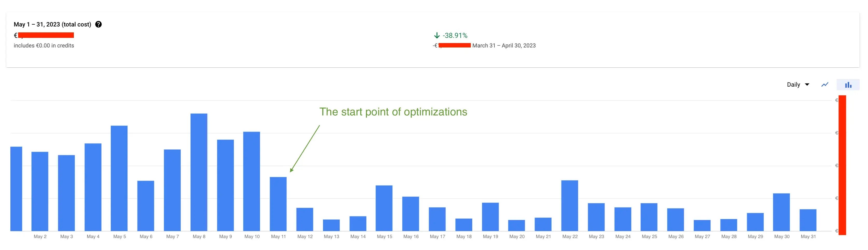Screen dimensions: 868x250
Task: Click the May 2 cost bar
Action: [x=40, y=192]
